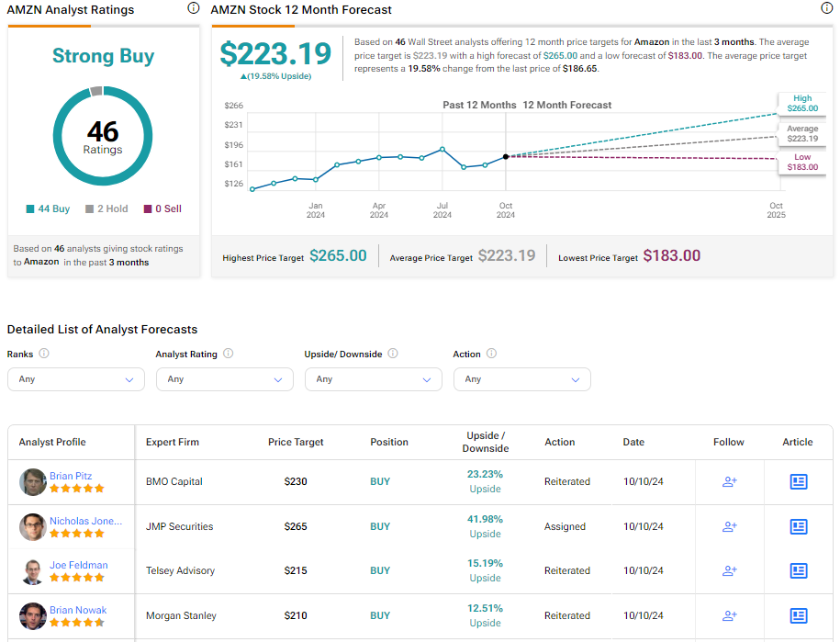The height and width of the screenshot is (642, 840).
Task: Follow analyst Joe Feldman
Action: pos(730,570)
